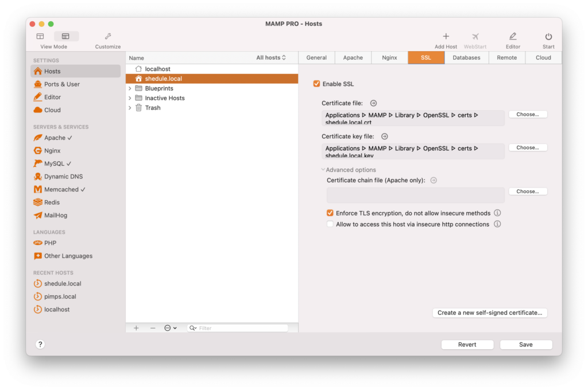Viewport: 588px width, 390px height.
Task: Switch to the Databases tab
Action: [466, 58]
